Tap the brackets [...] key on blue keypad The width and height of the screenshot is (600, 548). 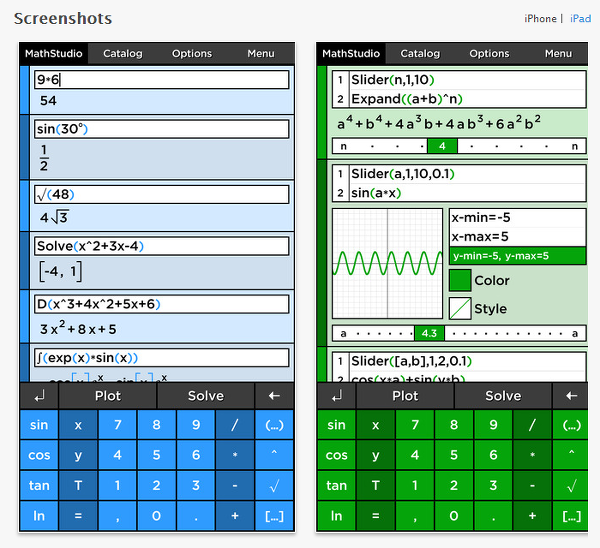tap(274, 516)
